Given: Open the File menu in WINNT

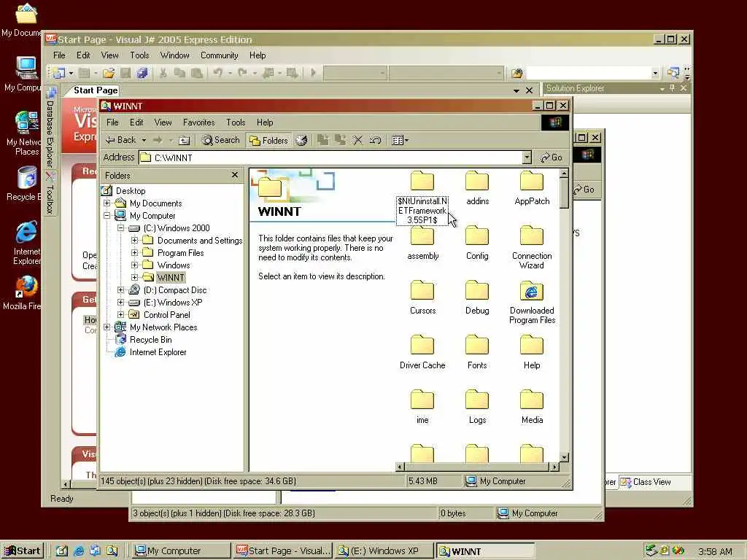Looking at the screenshot, I should [112, 122].
